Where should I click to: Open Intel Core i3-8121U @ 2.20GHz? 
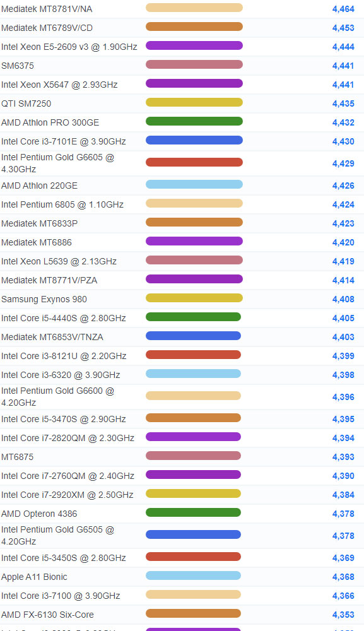point(64,356)
